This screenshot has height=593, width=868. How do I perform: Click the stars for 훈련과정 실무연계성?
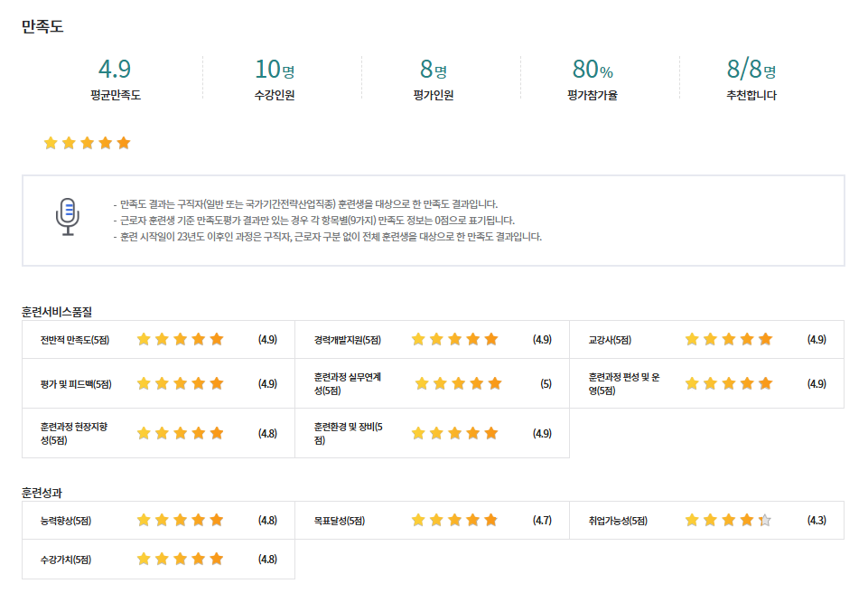[x=458, y=383]
